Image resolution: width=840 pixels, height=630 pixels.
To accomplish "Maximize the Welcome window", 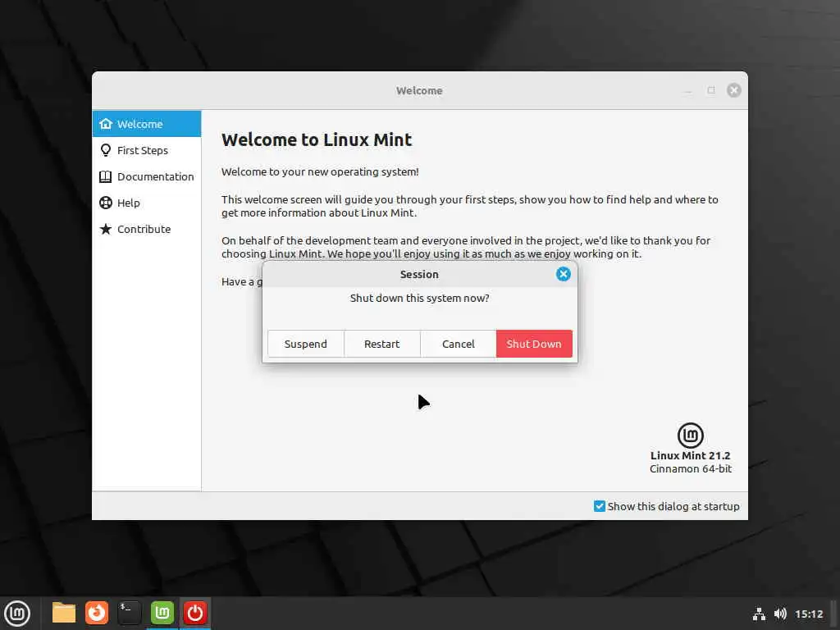I will (x=711, y=90).
